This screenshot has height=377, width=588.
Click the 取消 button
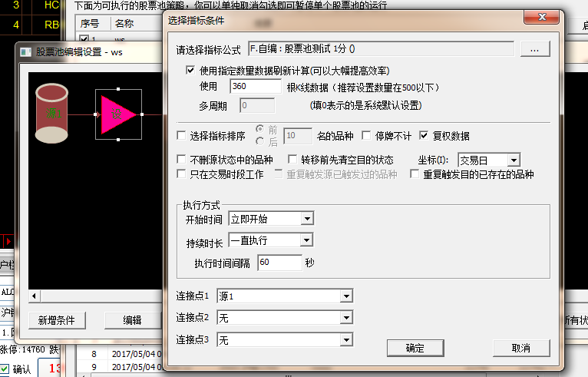(521, 348)
